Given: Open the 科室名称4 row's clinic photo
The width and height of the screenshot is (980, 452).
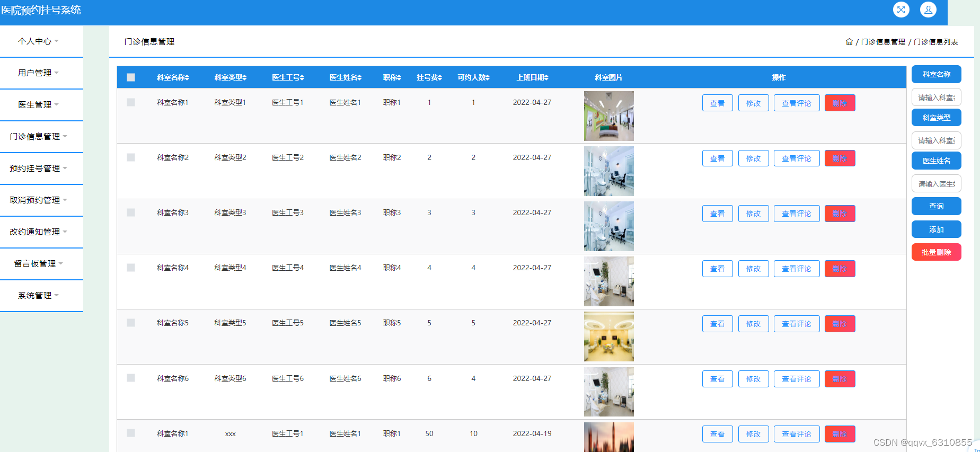Looking at the screenshot, I should (608, 281).
